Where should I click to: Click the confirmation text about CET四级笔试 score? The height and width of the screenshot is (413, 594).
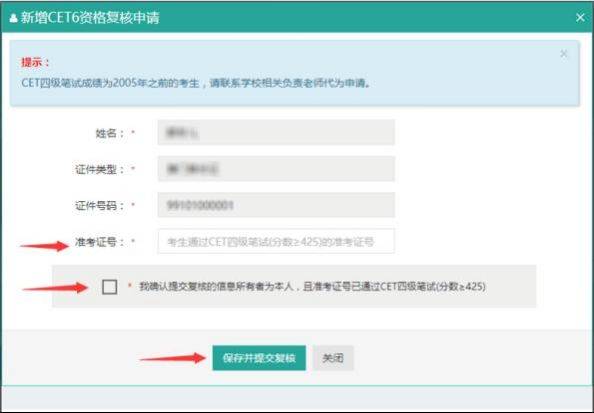coord(312,286)
